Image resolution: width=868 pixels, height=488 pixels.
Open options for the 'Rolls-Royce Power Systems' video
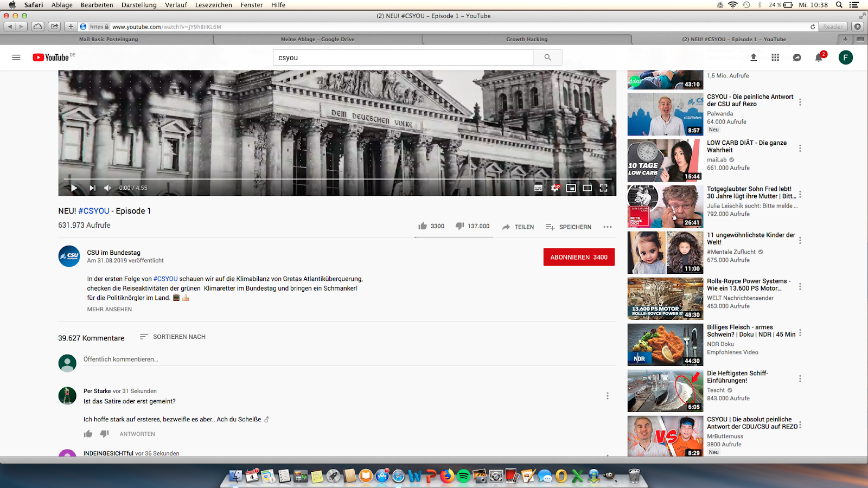pyautogui.click(x=800, y=286)
